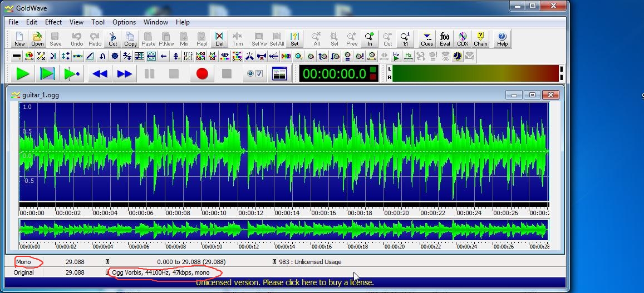This screenshot has height=293, width=644.
Task: Cut the selection with scissors icon
Action: [x=112, y=39]
